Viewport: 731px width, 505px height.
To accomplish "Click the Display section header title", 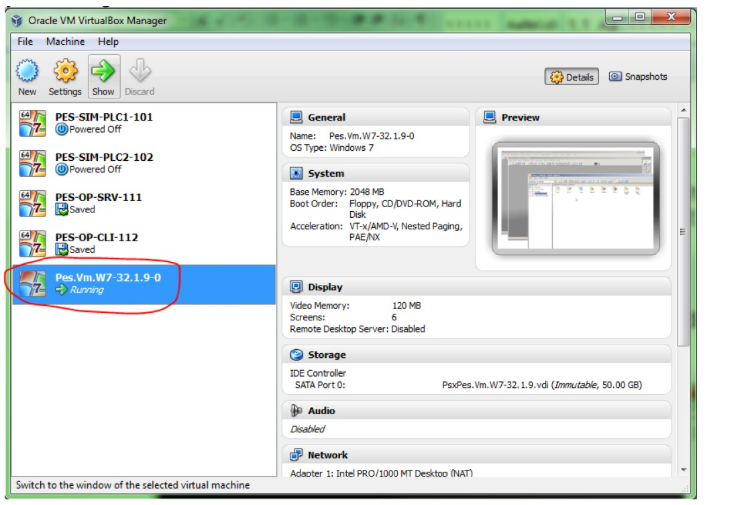I will tap(325, 287).
